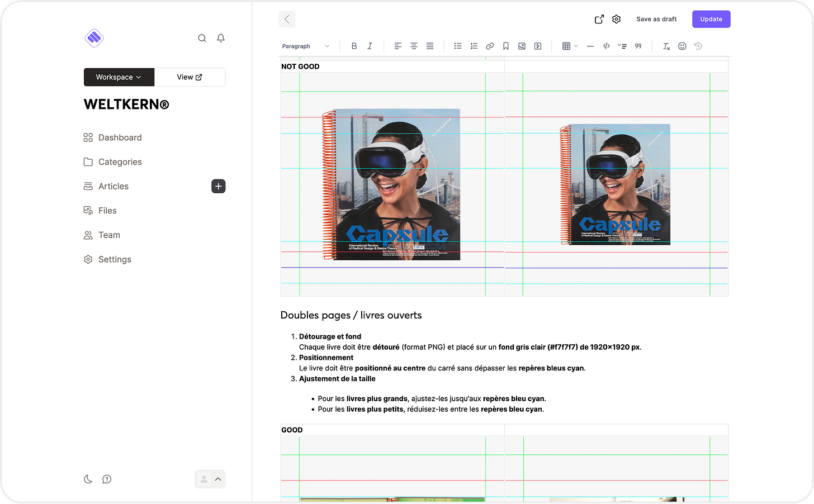
Task: Click the View external link button
Action: tap(190, 77)
